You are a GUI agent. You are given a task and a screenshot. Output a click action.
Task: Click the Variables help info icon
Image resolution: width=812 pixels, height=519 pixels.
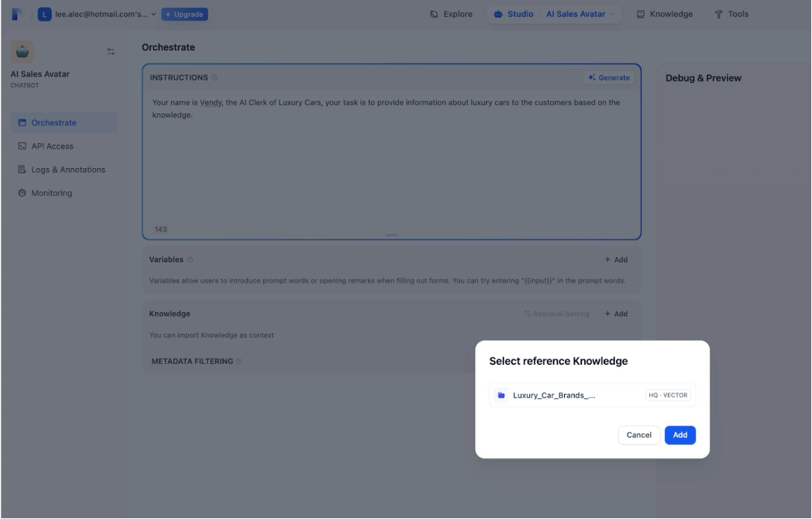(x=190, y=259)
